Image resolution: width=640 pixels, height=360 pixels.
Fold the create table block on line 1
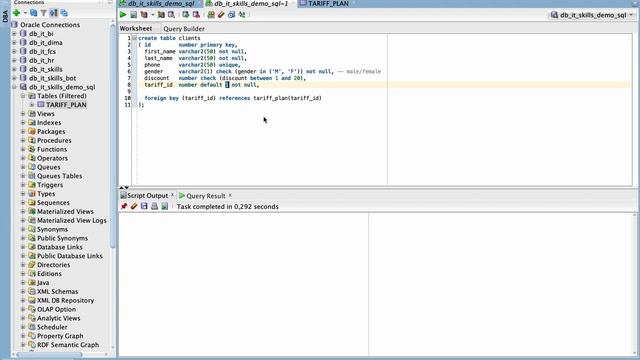134,38
